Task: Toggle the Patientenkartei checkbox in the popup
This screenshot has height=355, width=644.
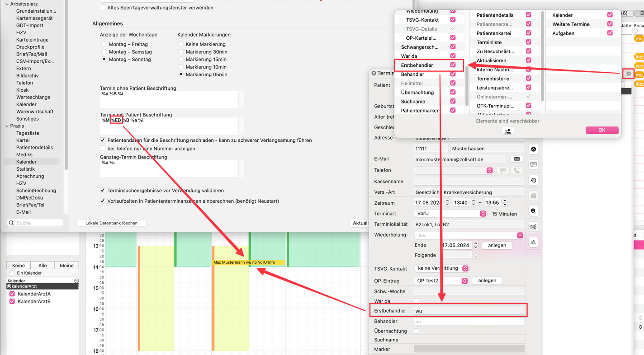Action: point(528,33)
